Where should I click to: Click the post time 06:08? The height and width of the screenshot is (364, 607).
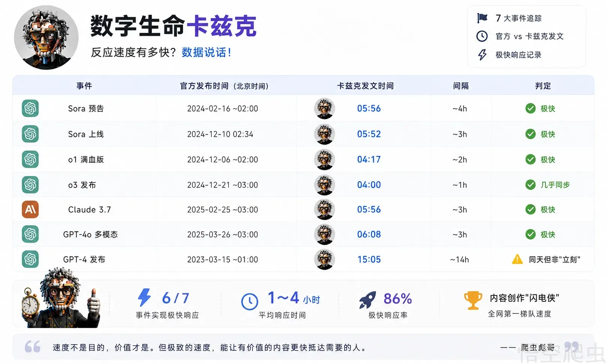click(x=369, y=234)
